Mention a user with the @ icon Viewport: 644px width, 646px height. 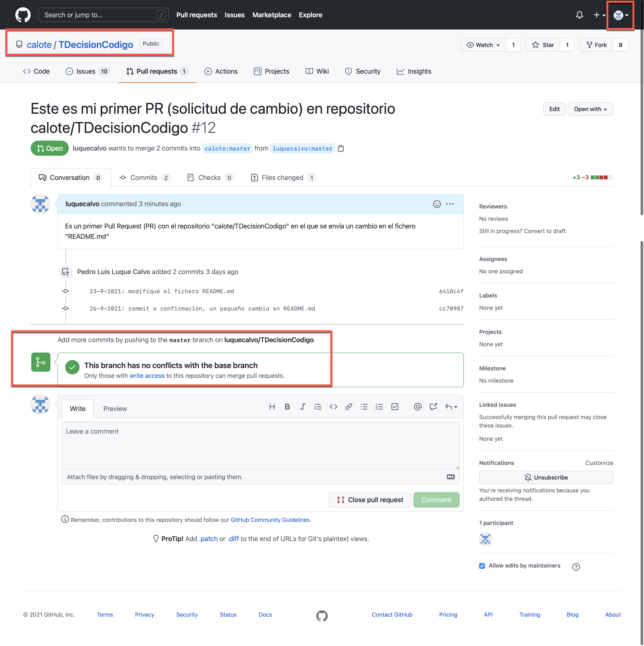pos(417,407)
